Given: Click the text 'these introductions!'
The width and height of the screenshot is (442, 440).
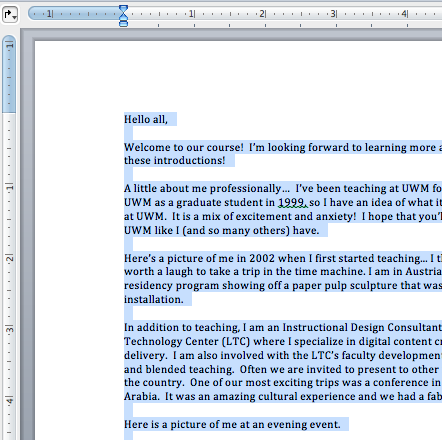Looking at the screenshot, I should point(175,160).
